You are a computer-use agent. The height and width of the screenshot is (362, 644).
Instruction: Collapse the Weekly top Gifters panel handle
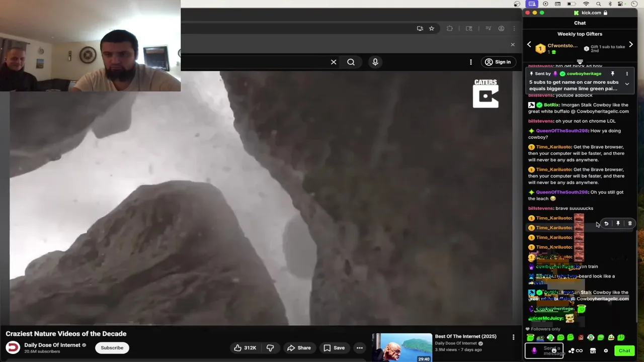coord(580,62)
